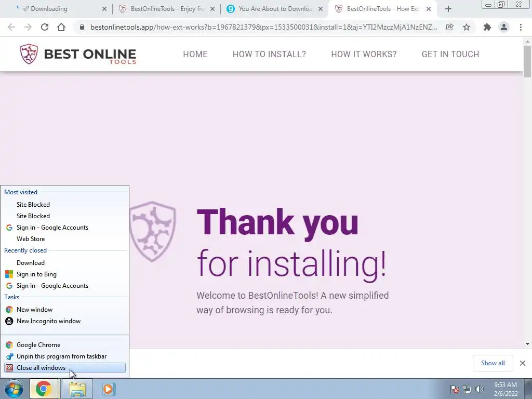Click the Show desktop button
Image resolution: width=532 pixels, height=399 pixels.
528,389
